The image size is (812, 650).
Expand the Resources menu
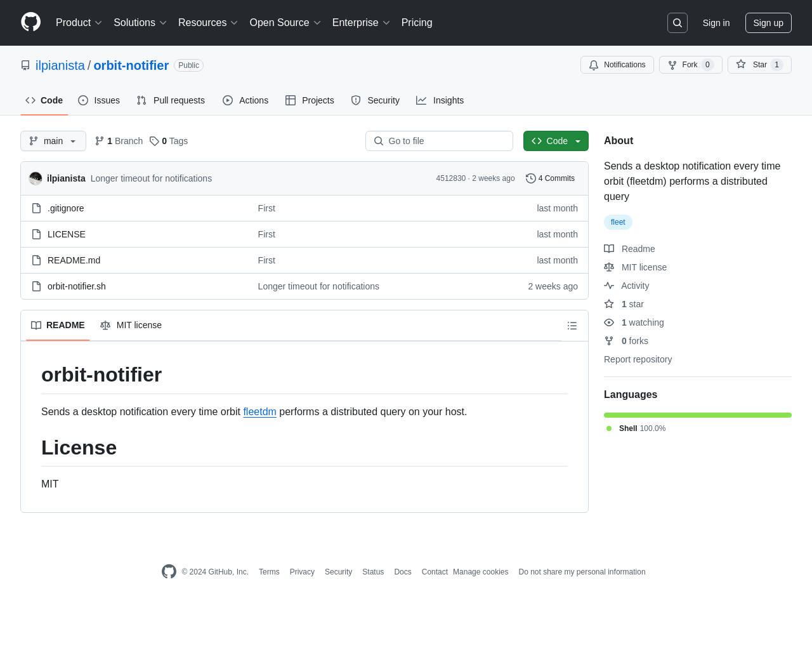pos(208,23)
